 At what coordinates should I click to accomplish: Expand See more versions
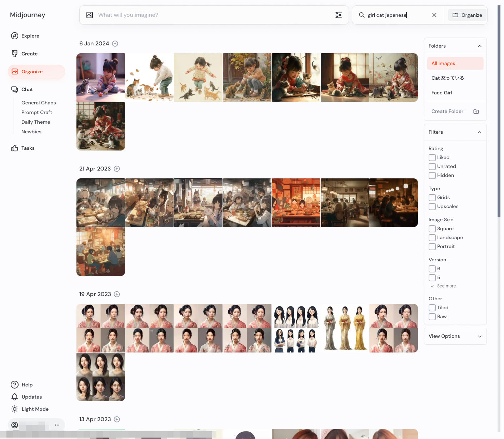443,286
